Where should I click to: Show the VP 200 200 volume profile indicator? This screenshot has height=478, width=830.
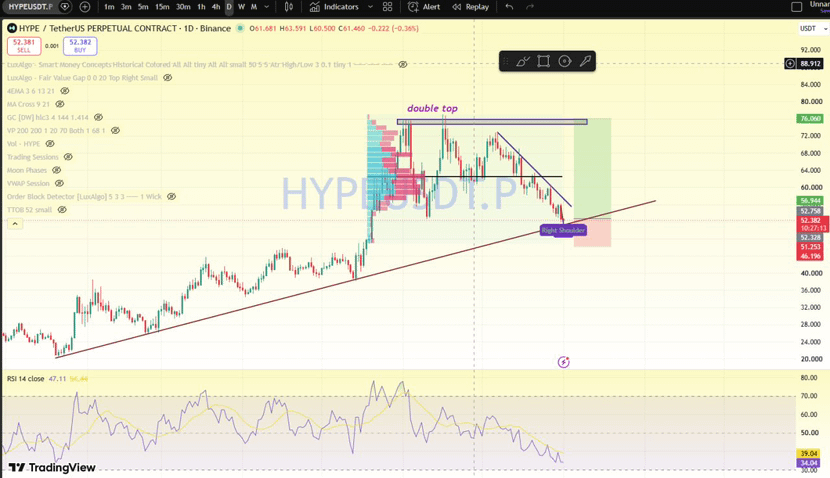[x=115, y=131]
